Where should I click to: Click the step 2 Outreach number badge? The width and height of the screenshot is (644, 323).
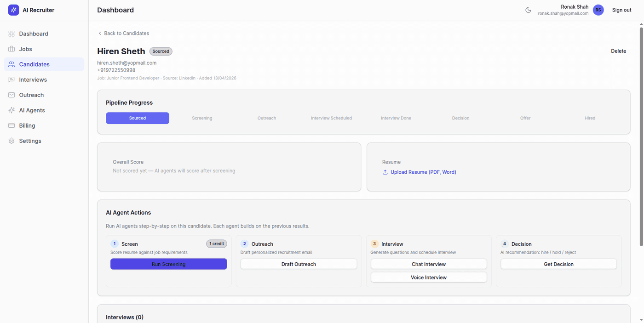click(244, 244)
